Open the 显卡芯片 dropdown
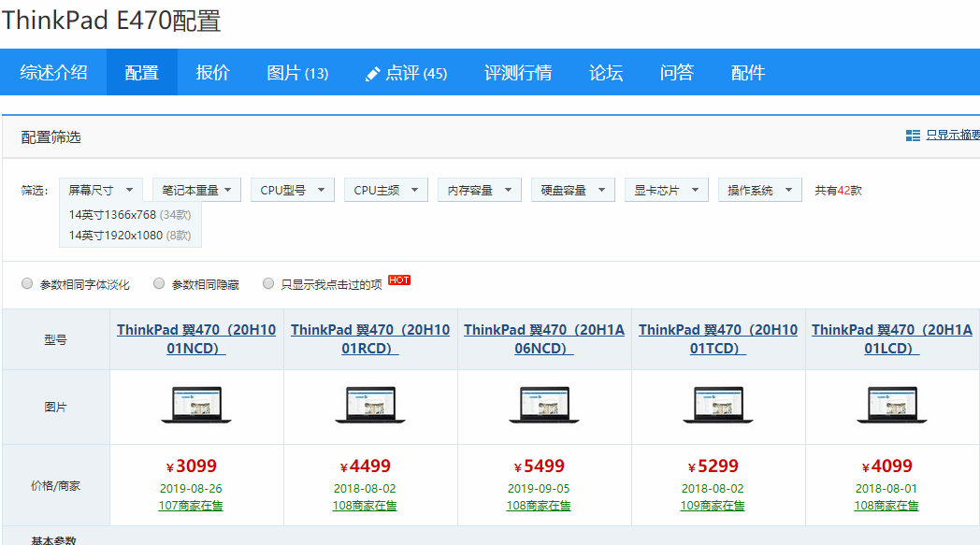The height and width of the screenshot is (545, 980). pos(666,189)
